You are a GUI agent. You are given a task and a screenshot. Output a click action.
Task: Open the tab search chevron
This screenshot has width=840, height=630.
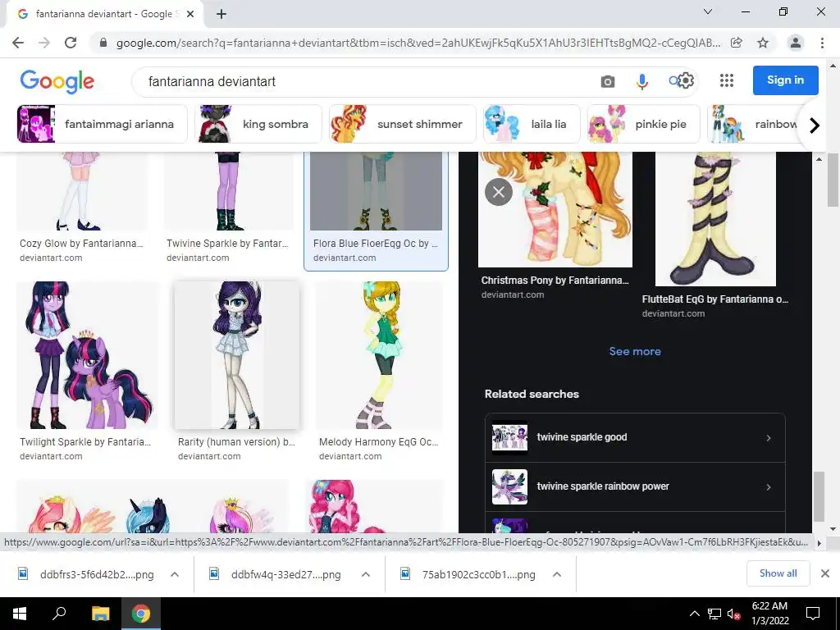tap(708, 11)
